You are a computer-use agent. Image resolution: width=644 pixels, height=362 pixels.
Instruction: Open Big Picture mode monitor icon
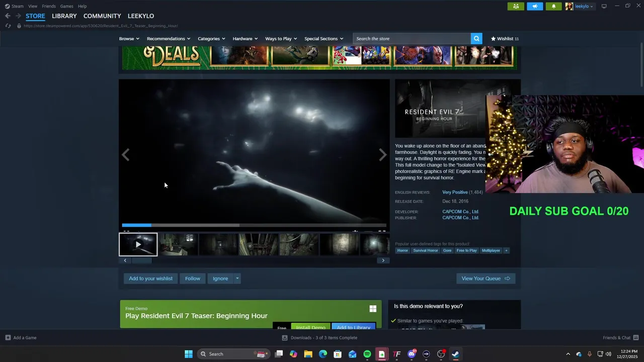click(604, 6)
